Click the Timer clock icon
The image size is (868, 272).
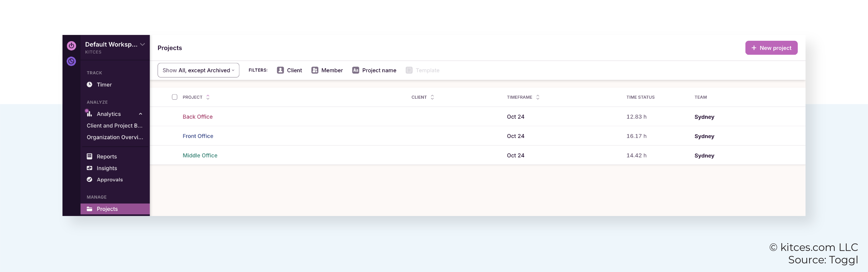click(x=89, y=85)
